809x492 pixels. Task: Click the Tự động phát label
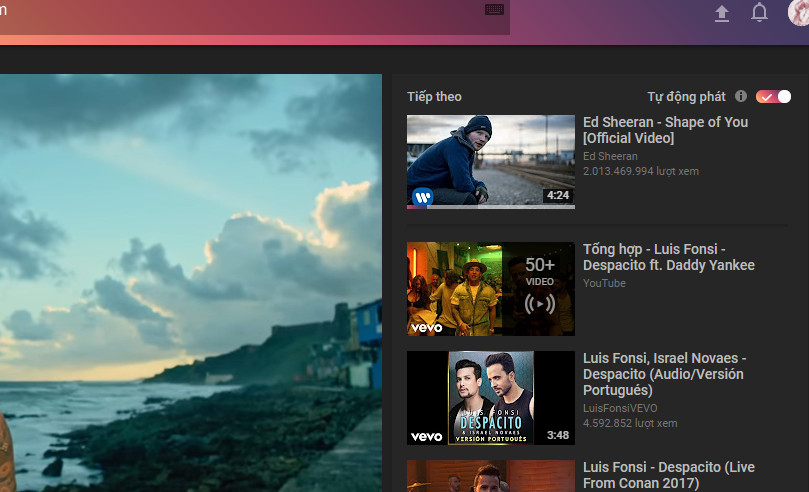click(x=686, y=96)
